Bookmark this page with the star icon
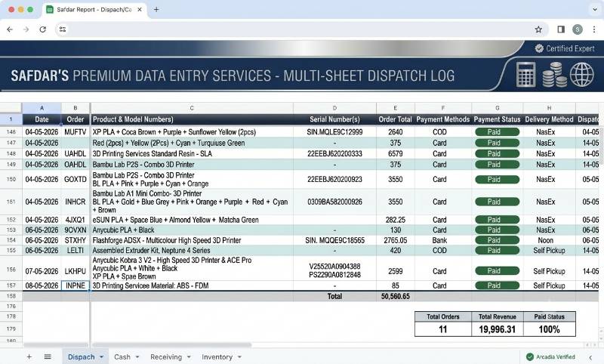Image resolution: width=604 pixels, height=364 pixels. (x=538, y=29)
